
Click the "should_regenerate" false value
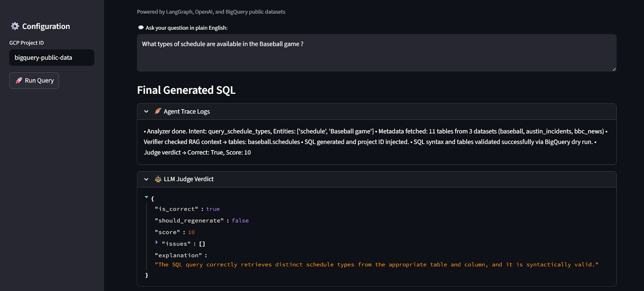240,221
